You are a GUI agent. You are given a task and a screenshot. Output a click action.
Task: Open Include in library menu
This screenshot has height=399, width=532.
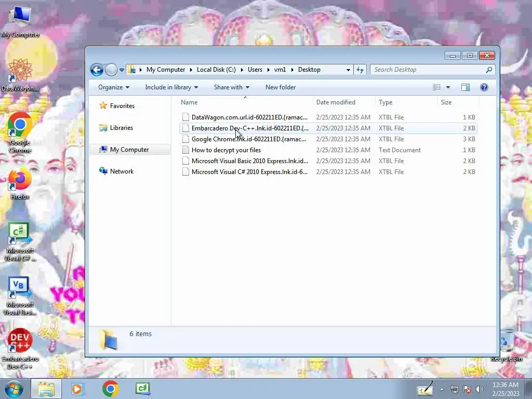click(x=171, y=87)
